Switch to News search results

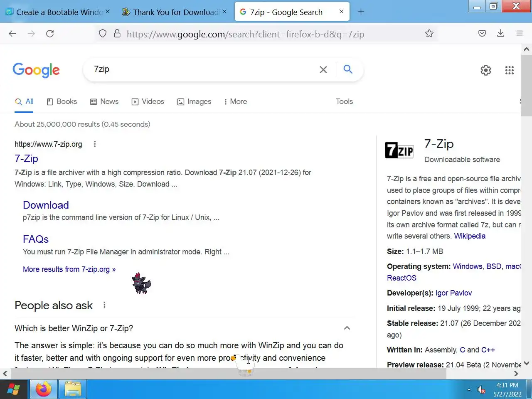pos(104,101)
